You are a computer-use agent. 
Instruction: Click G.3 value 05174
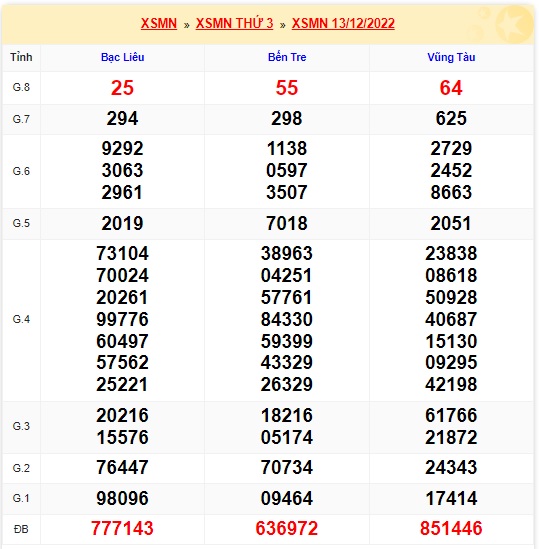click(x=287, y=438)
